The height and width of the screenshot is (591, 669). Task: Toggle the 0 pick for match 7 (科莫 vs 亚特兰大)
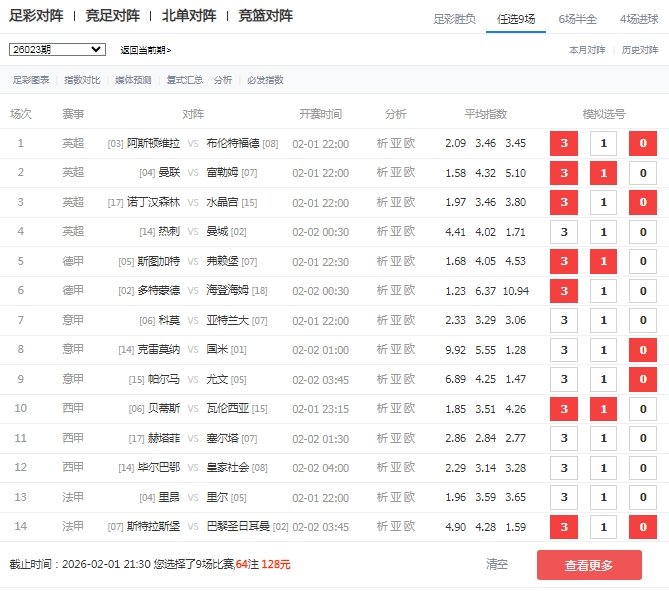642,321
